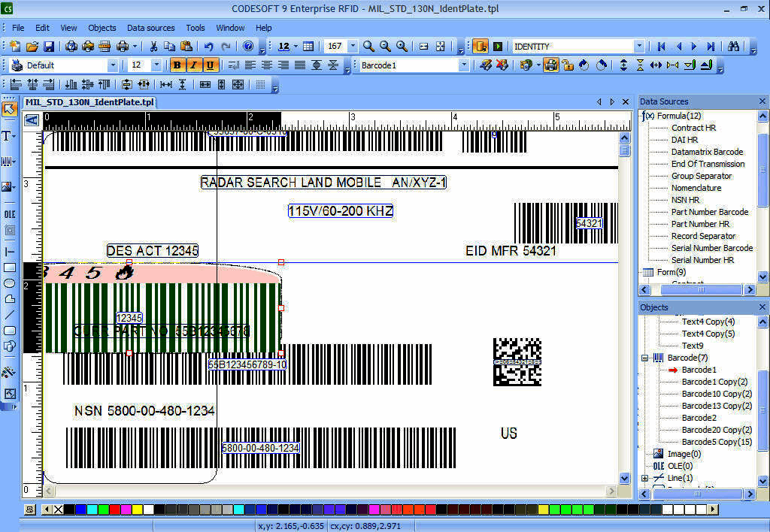Viewport: 770px width, 532px height.
Task: Open database search with the binoculars icon
Action: click(x=734, y=46)
